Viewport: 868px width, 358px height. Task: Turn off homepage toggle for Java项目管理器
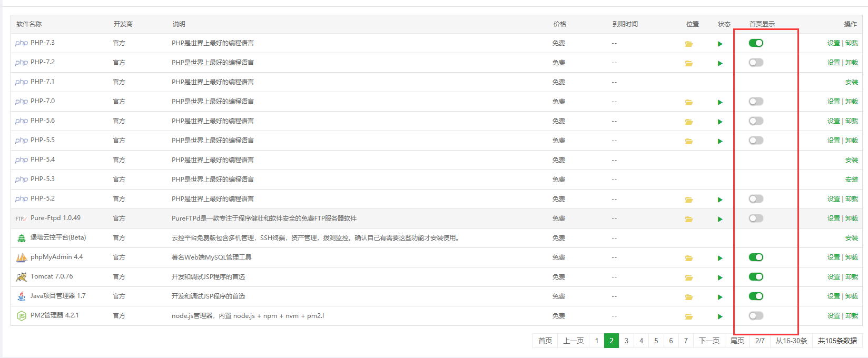coord(756,296)
